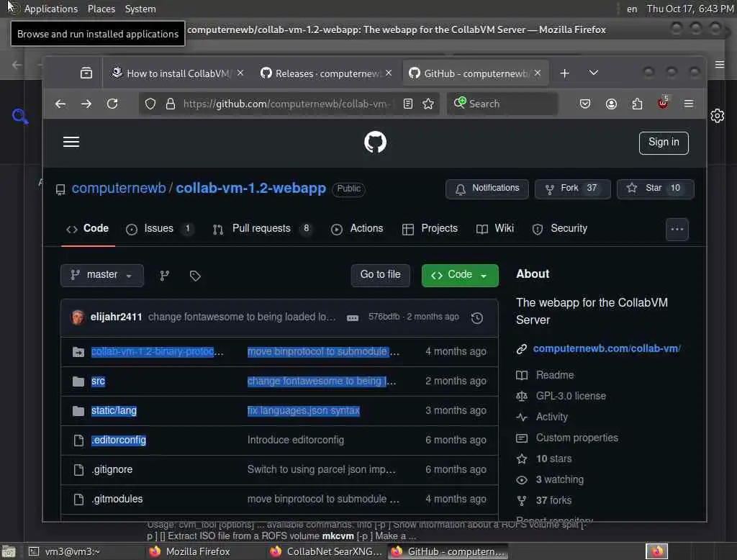View the 37 forks link
The height and width of the screenshot is (560, 737).
point(553,500)
